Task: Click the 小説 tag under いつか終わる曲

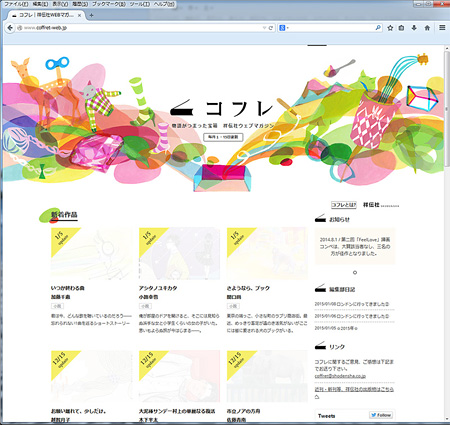Action: point(57,306)
